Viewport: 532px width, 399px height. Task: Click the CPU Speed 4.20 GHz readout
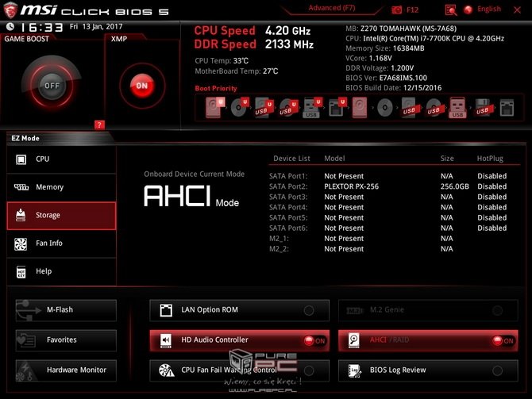tap(252, 31)
